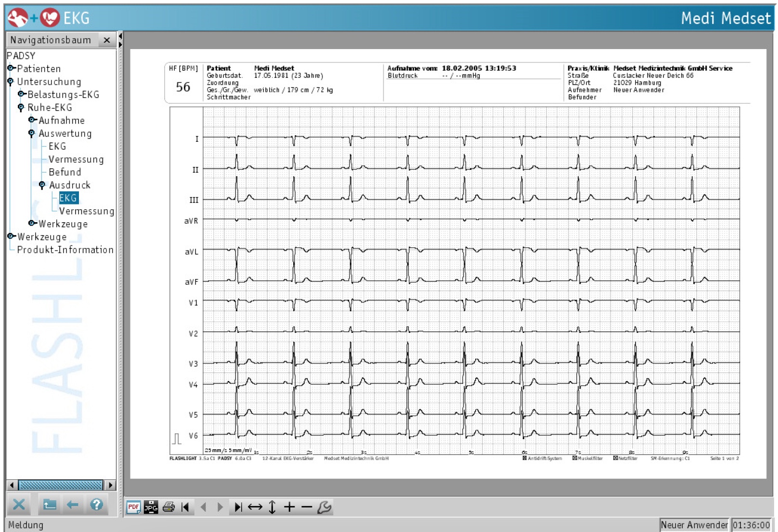Click the 01:36:00 clock display

[x=752, y=525]
